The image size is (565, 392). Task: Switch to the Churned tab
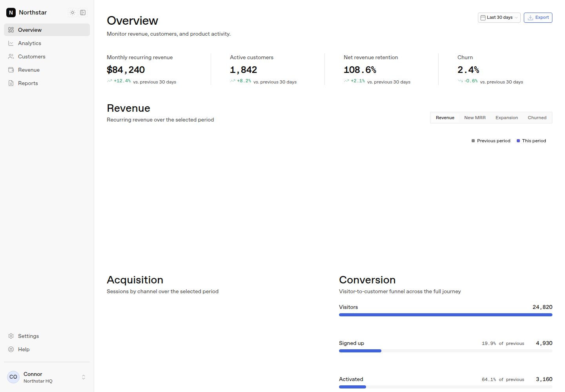pos(537,118)
